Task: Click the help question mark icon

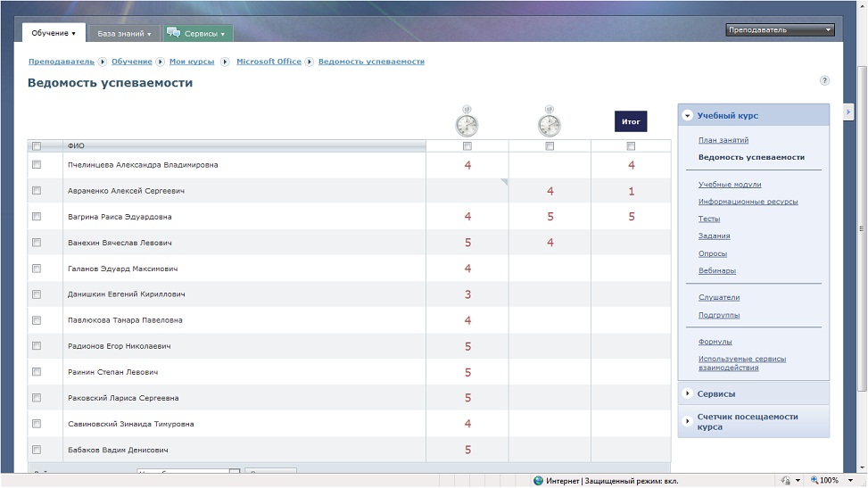Action: pyautogui.click(x=824, y=81)
